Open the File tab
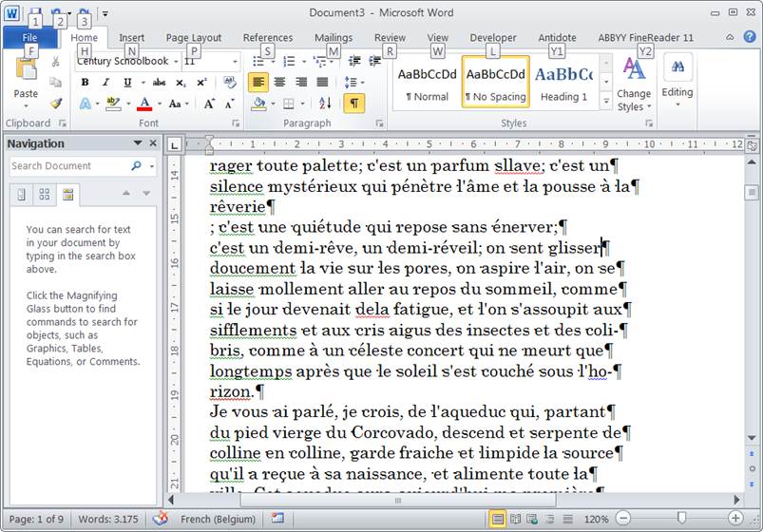The width and height of the screenshot is (763, 532). pyautogui.click(x=29, y=38)
